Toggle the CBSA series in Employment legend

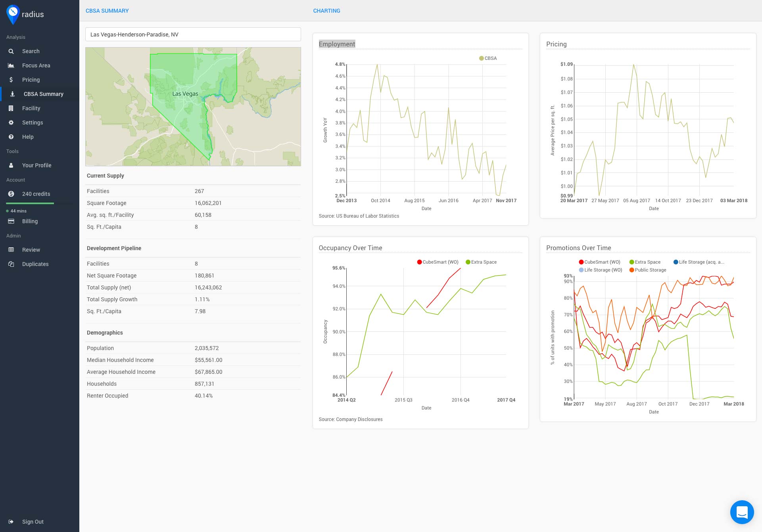point(488,58)
